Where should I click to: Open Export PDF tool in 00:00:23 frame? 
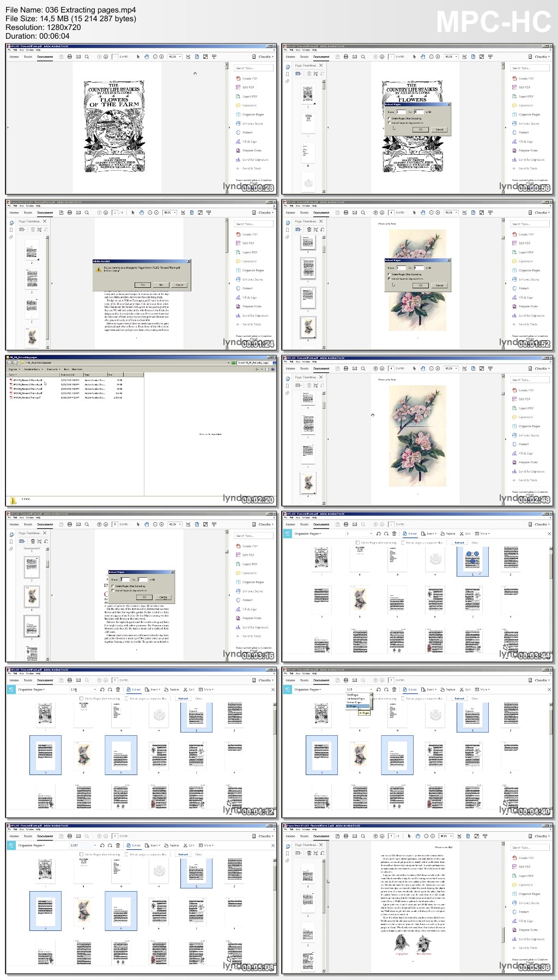click(247, 96)
